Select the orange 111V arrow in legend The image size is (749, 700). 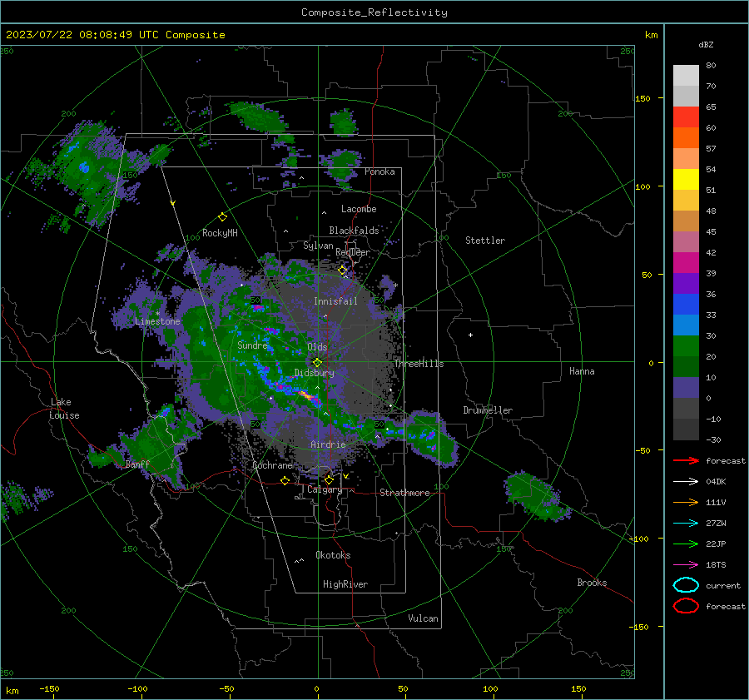click(686, 502)
